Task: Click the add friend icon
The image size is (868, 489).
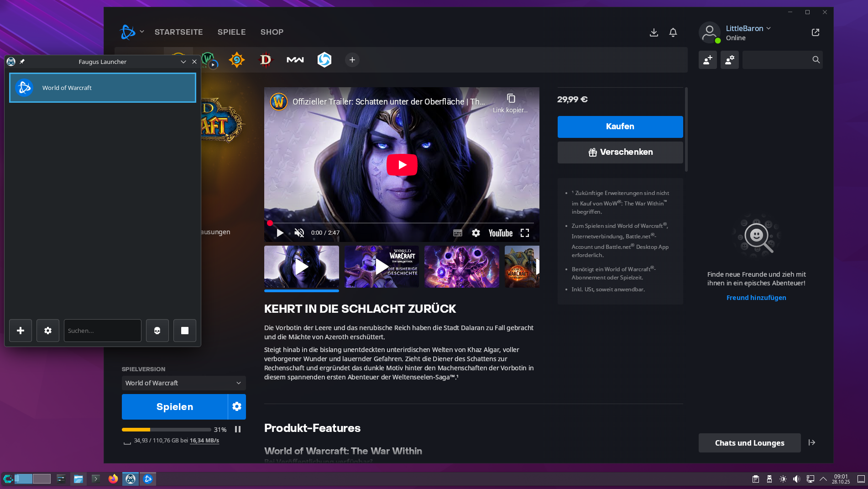Action: point(707,60)
